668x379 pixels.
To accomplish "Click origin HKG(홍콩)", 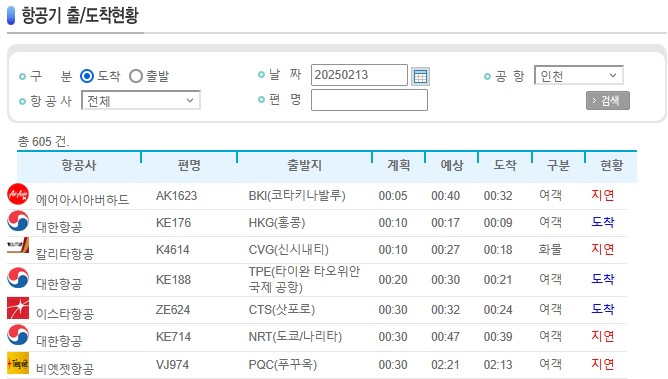I will point(277,223).
